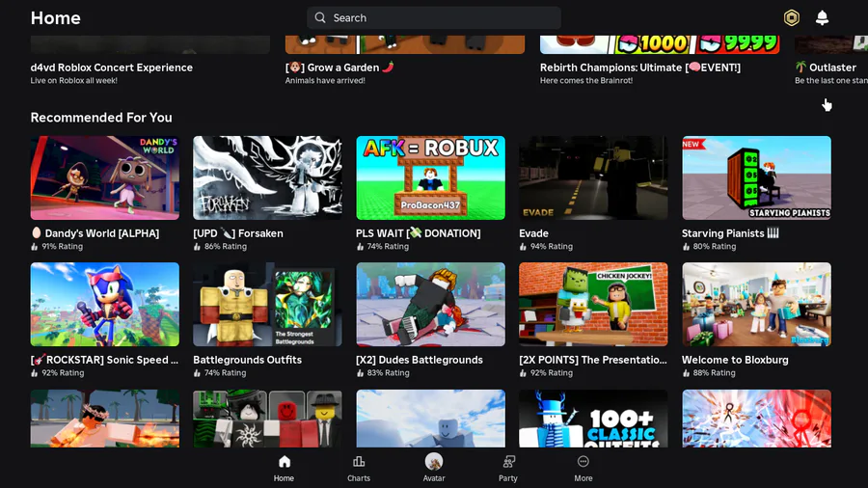The width and height of the screenshot is (868, 488).
Task: Open the AFK = ROBUX thumbnail
Action: coord(431,177)
